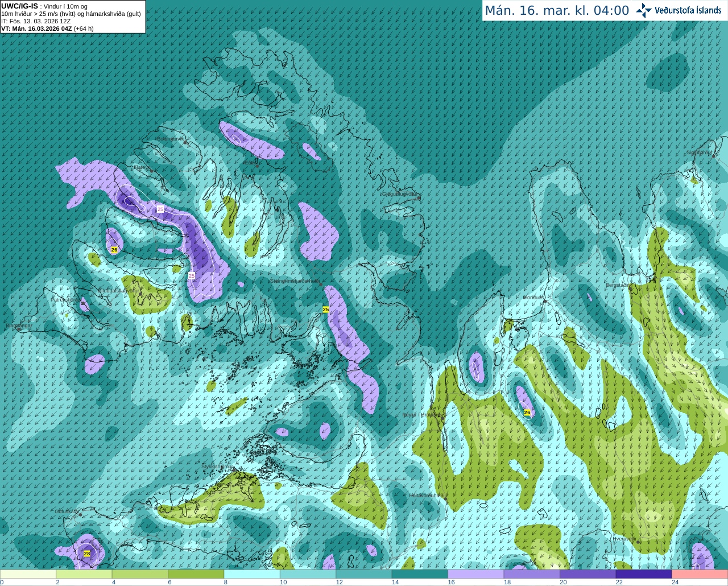The image size is (728, 586).
Task: Select the lavender 16–18 m/s legend swatch
Action: point(476,574)
